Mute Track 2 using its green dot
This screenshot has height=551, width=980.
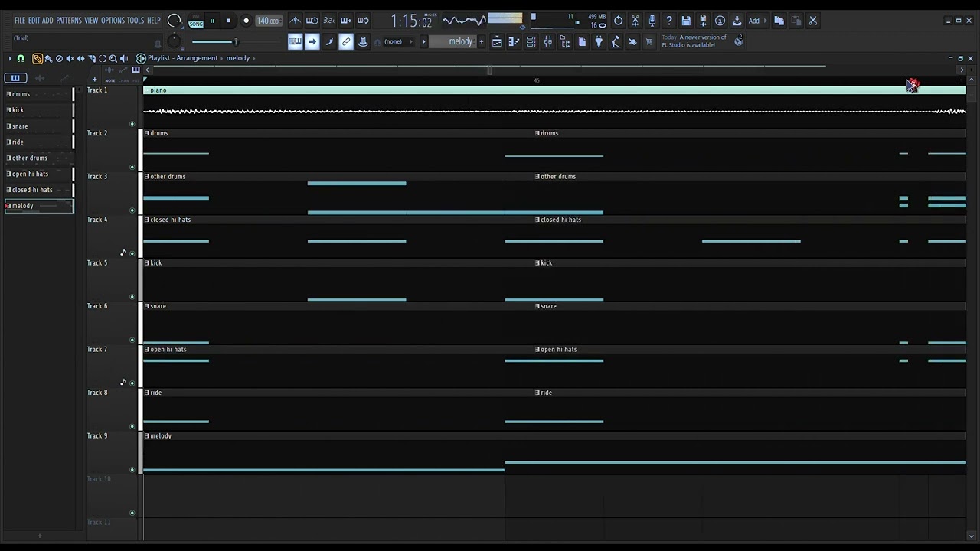point(132,167)
